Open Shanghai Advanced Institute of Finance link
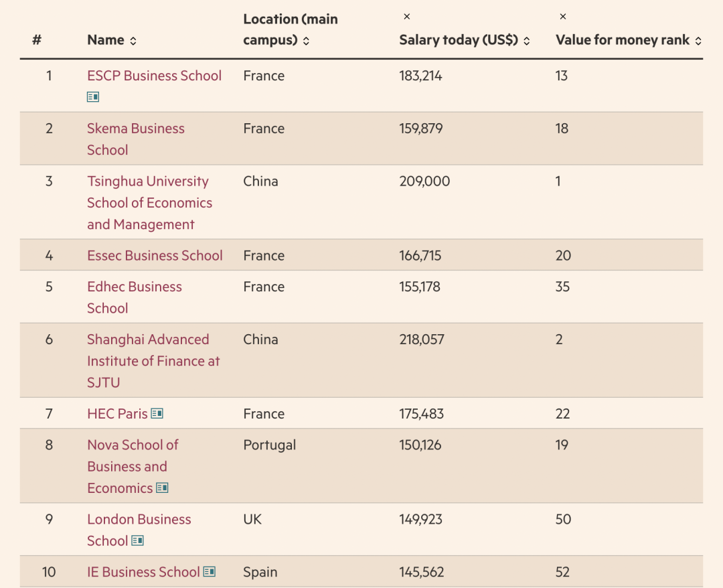 pyautogui.click(x=153, y=361)
